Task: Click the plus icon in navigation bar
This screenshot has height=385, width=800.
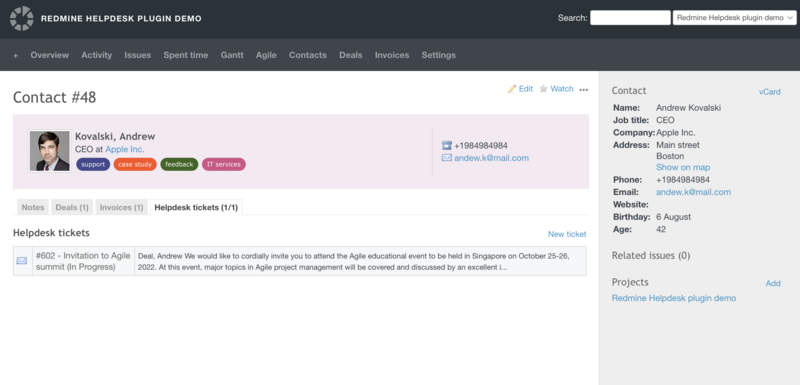Action: [x=15, y=56]
